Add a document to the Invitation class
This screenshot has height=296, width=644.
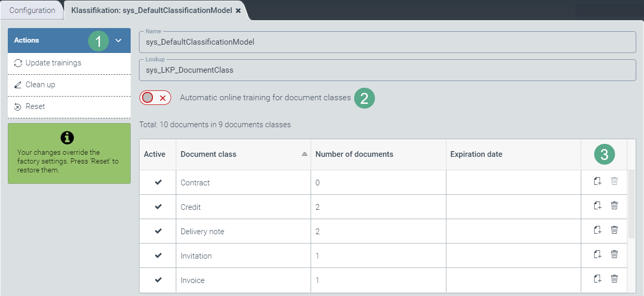[597, 254]
